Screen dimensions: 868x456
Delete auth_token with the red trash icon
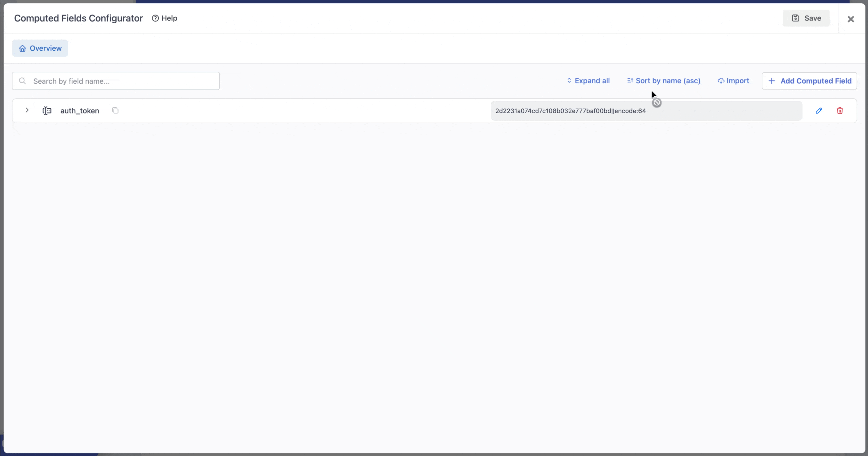840,110
